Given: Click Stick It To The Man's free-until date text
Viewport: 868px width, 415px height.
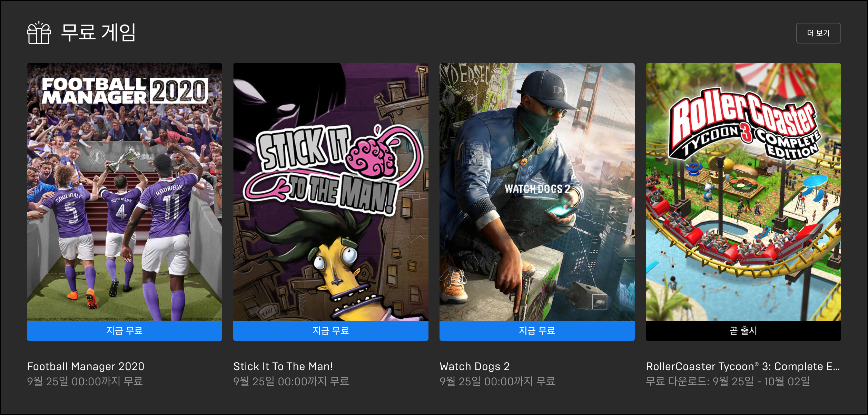Looking at the screenshot, I should tap(291, 382).
